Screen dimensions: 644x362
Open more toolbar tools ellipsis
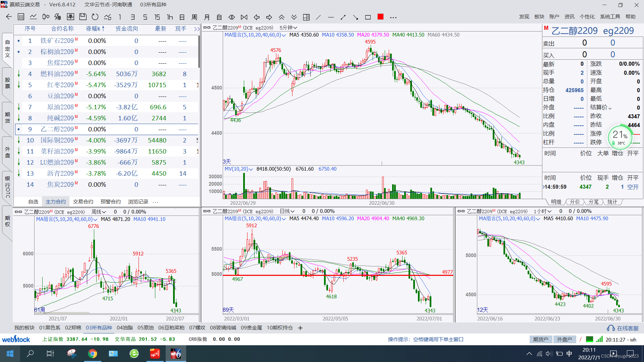(393, 17)
